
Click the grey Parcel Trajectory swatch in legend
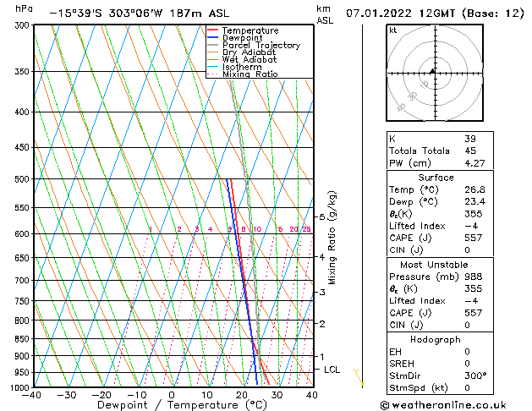[x=213, y=45]
